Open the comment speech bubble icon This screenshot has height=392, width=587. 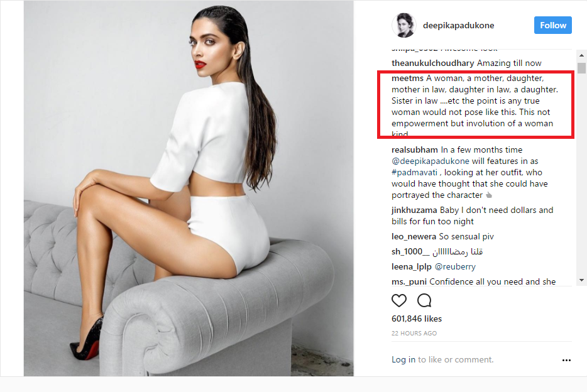pos(424,300)
